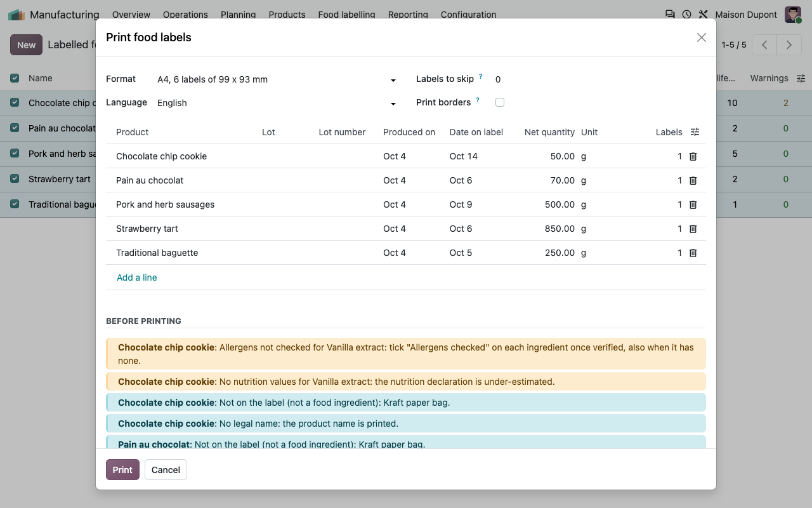Show help tooltip for Print borders
This screenshot has height=508, width=812.
coord(477,100)
